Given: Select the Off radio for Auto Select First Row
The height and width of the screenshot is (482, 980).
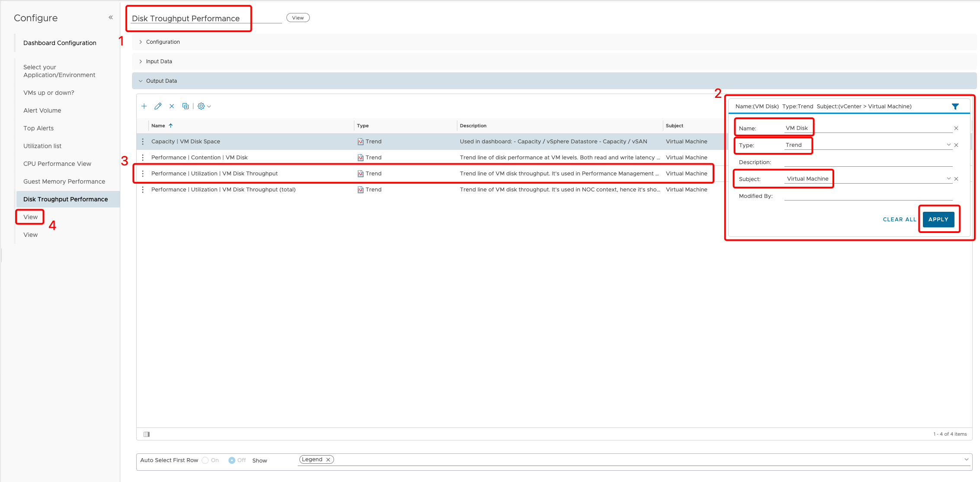Looking at the screenshot, I should point(232,460).
